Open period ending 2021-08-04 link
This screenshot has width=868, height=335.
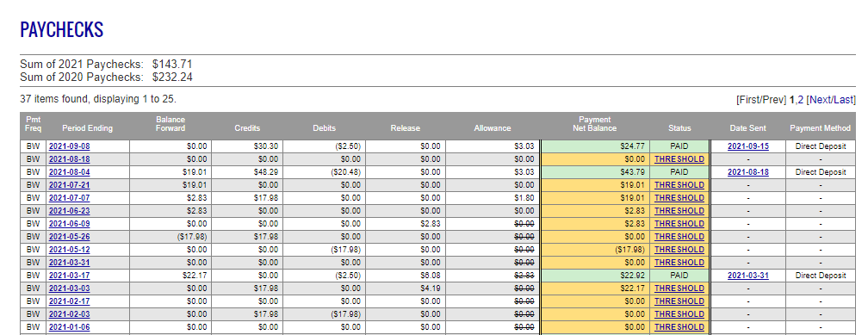click(x=69, y=172)
